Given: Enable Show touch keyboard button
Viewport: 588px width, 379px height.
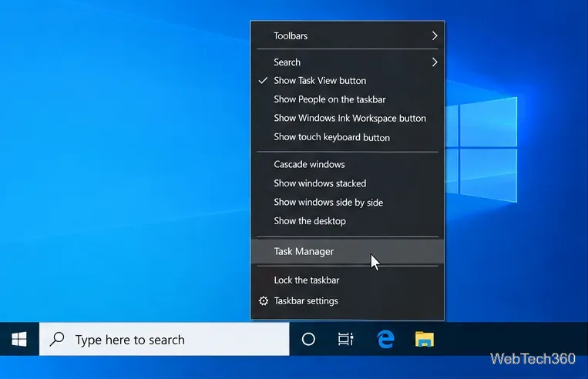Looking at the screenshot, I should tap(348, 137).
